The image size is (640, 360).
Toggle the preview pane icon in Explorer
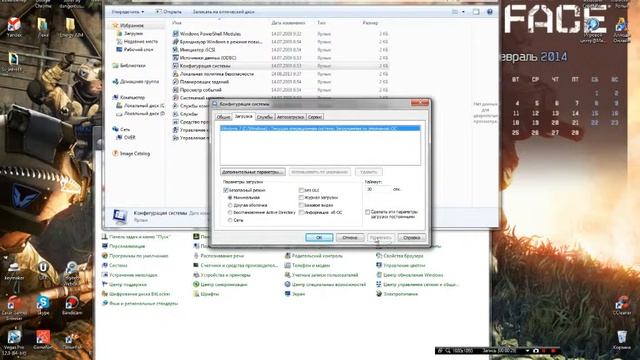click(476, 12)
